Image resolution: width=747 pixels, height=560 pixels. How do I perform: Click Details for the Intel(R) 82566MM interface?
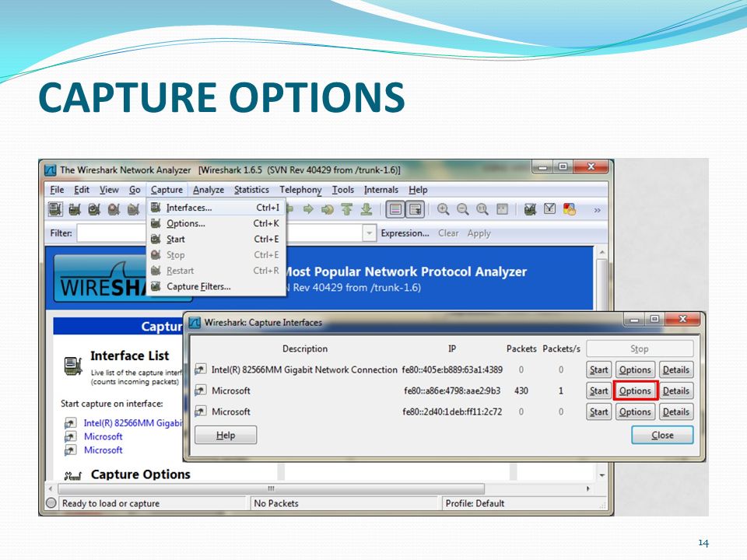pos(676,370)
